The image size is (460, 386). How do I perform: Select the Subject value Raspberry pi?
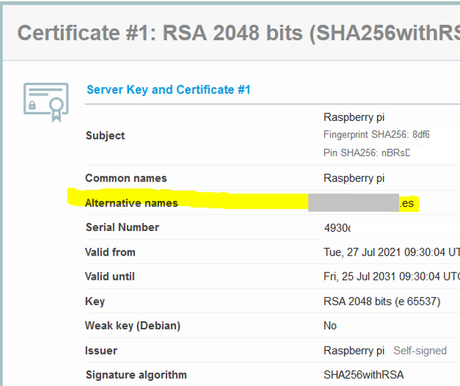[x=354, y=117]
